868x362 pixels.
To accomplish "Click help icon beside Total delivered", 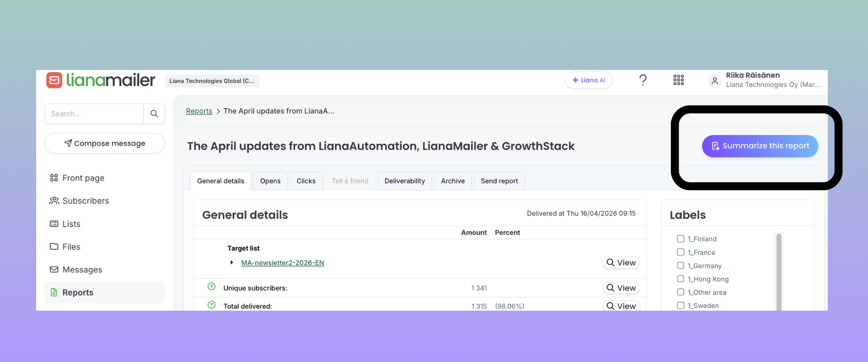I will pos(211,305).
